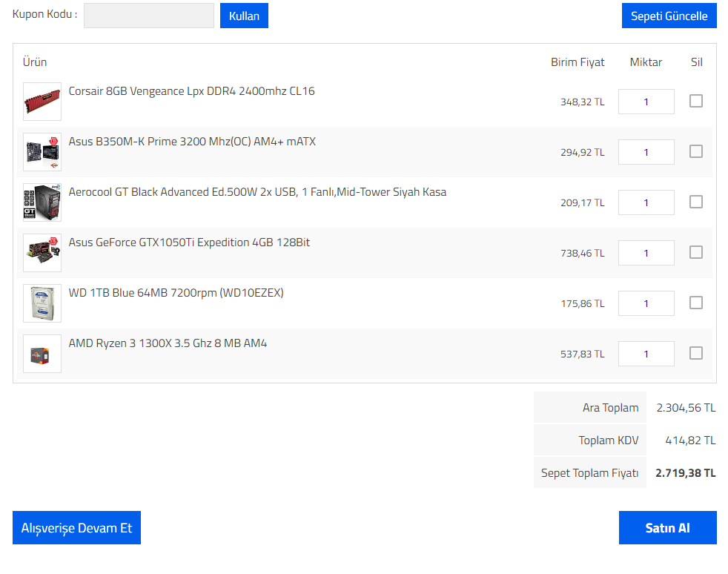Click the WD 1TB Blue drive thumbnail

coord(42,303)
